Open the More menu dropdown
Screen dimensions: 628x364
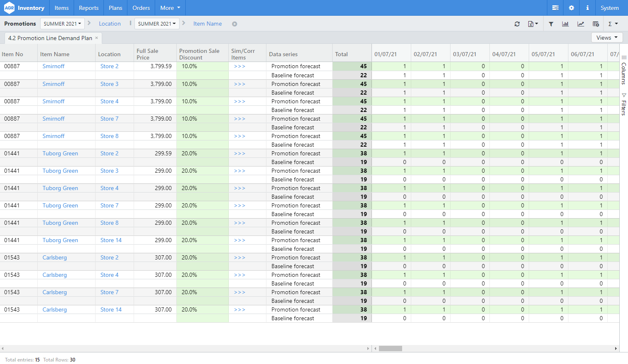(x=170, y=7)
